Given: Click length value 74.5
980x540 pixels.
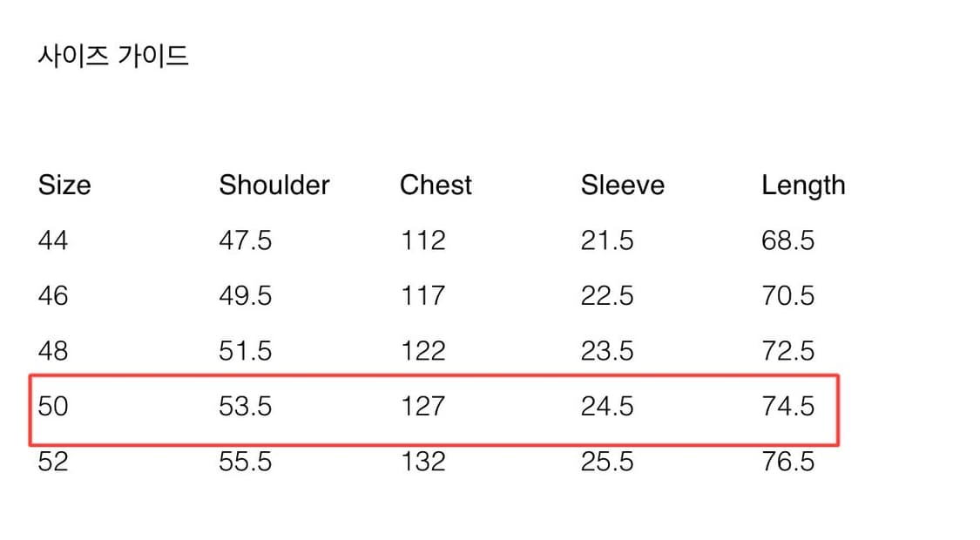Looking at the screenshot, I should 788,406.
